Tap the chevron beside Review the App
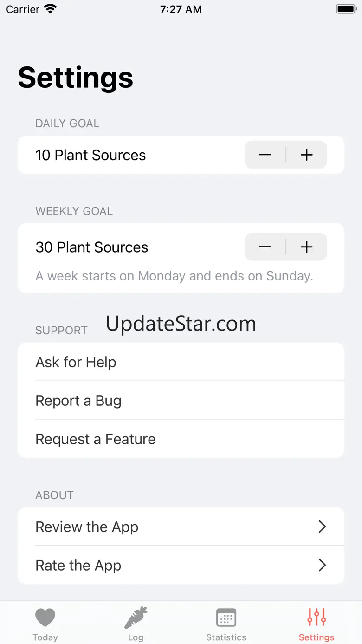 coord(322,527)
